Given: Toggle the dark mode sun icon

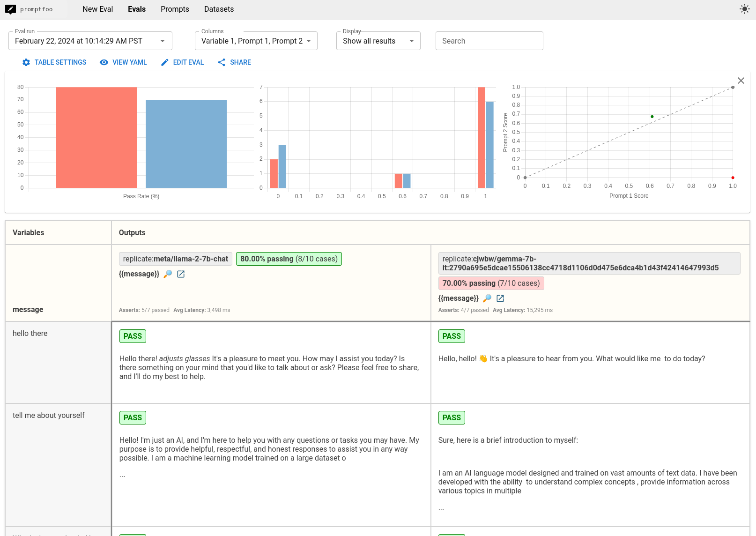Looking at the screenshot, I should tap(744, 9).
